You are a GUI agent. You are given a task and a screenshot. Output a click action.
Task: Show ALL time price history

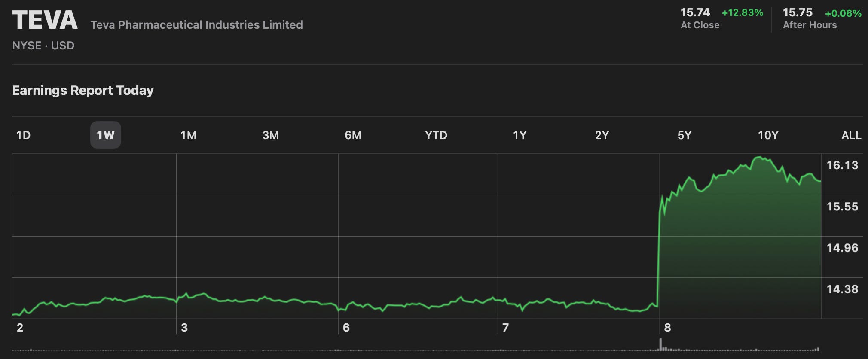[851, 135]
